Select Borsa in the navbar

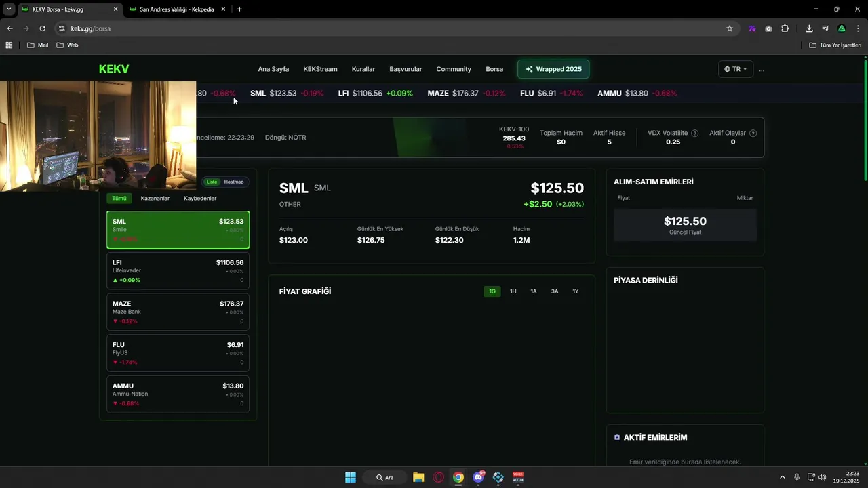pyautogui.click(x=494, y=69)
